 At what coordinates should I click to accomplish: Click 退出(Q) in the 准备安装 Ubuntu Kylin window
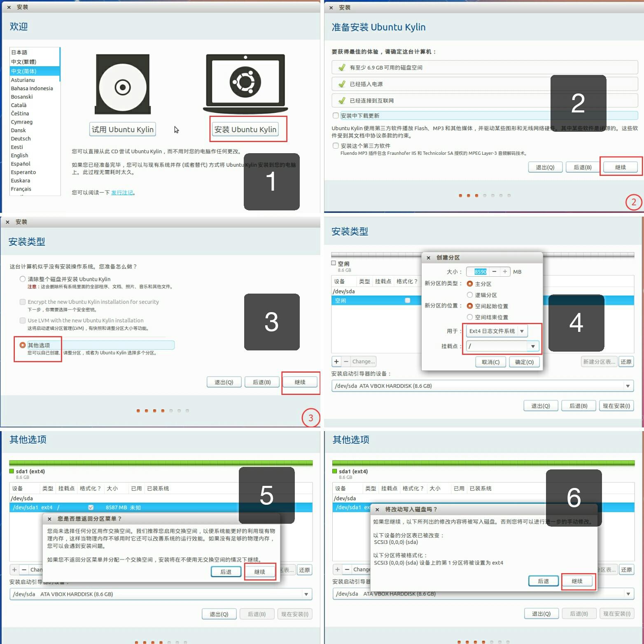coord(545,167)
